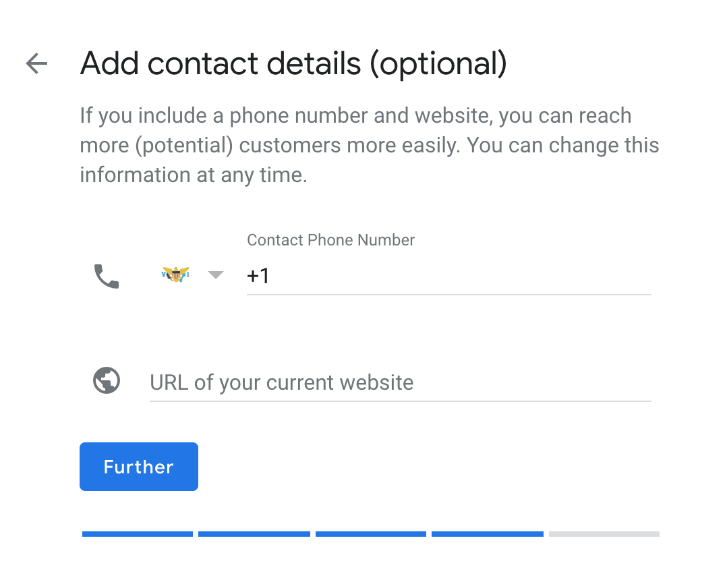Click the 'information at any time' text line
Screen dimensions: 727x588
coord(194,175)
